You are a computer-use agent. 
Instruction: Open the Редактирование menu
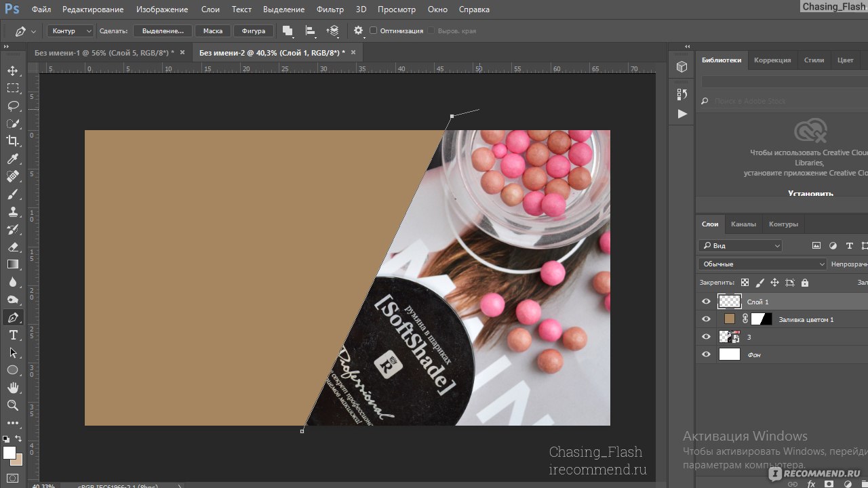[x=93, y=9]
